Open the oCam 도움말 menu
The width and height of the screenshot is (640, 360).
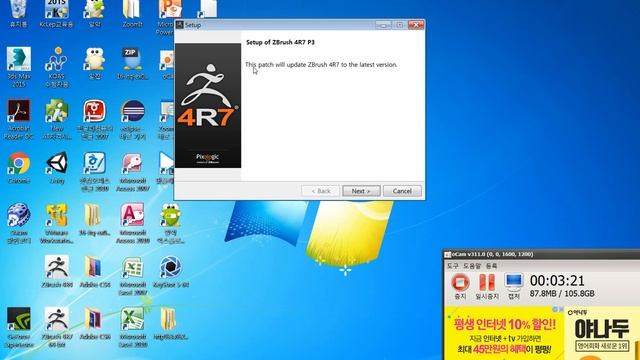pyautogui.click(x=472, y=266)
